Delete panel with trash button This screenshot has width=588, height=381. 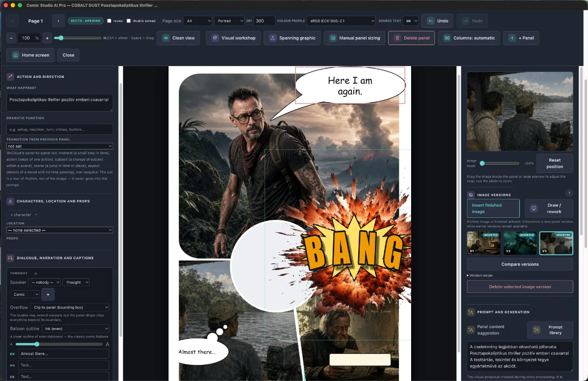coord(411,38)
